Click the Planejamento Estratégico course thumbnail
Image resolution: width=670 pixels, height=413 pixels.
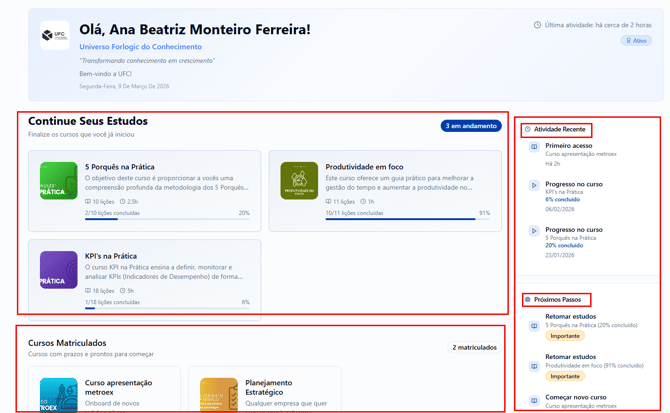click(218, 395)
